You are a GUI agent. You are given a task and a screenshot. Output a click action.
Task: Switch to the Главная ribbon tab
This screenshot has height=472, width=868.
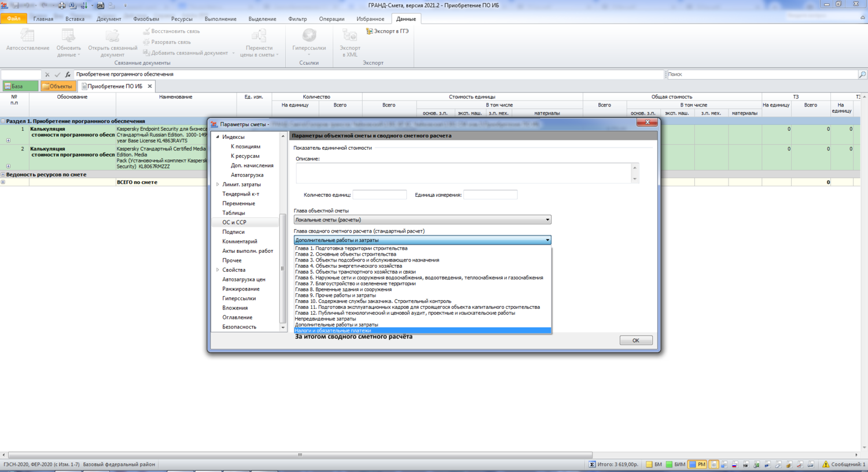pos(43,19)
